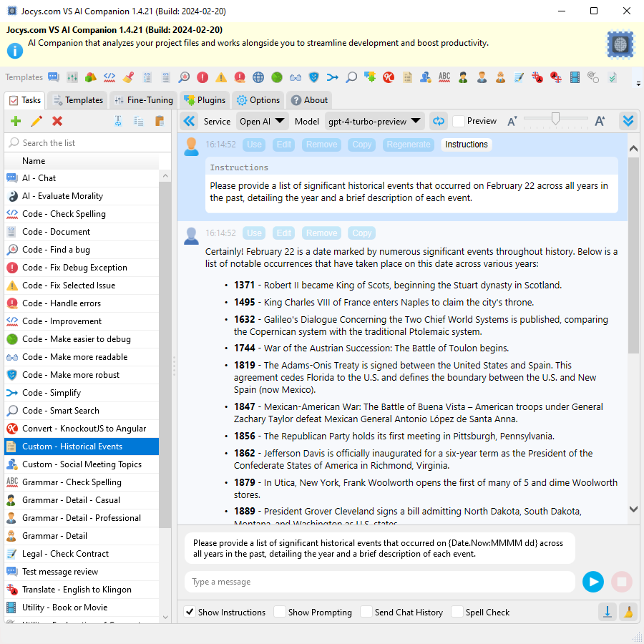Click the task list scrollbar down arrow
644x644 pixels.
165,617
